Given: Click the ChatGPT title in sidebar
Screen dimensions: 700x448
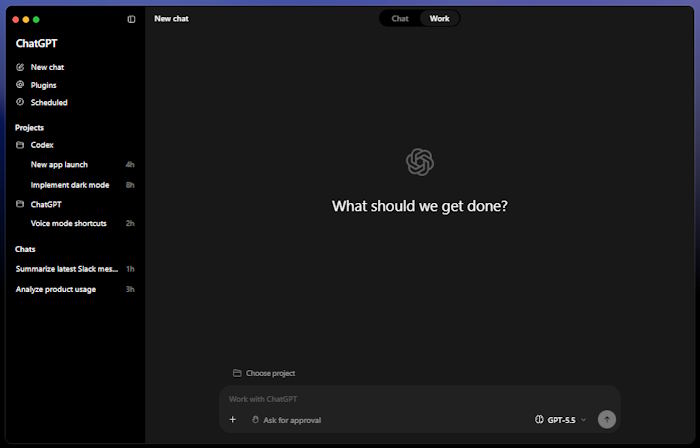Looking at the screenshot, I should pos(37,43).
